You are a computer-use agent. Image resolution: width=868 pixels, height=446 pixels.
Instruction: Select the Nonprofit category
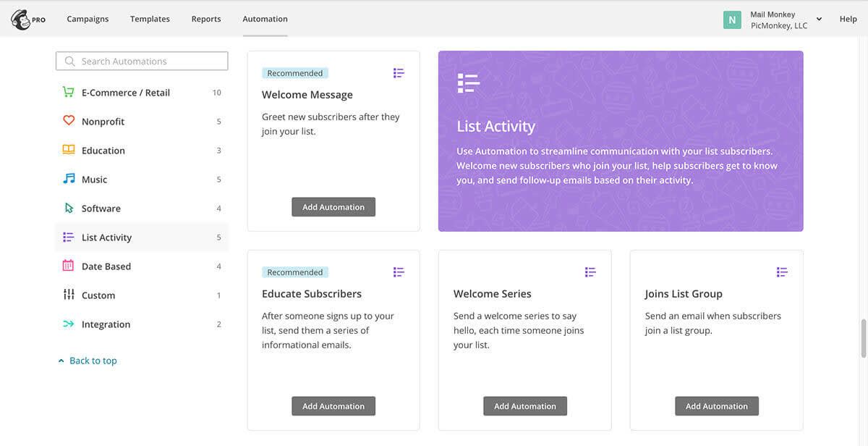pos(142,122)
